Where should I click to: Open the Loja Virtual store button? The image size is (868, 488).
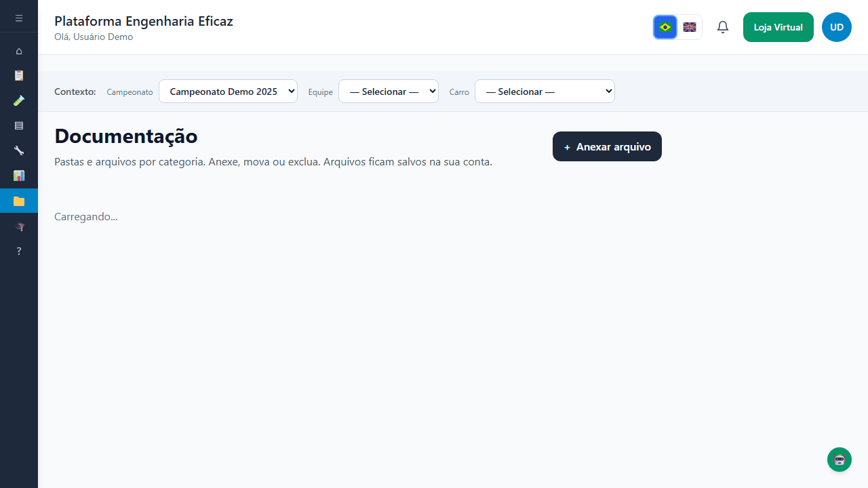(778, 27)
